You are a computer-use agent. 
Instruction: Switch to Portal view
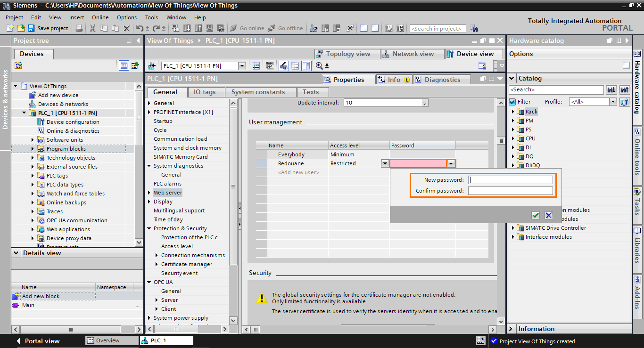(x=38, y=341)
